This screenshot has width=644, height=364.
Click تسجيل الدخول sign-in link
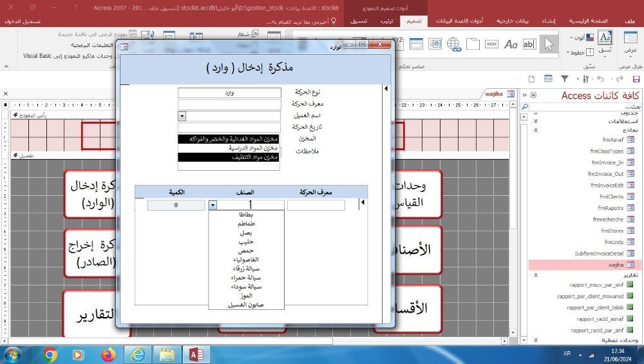(x=23, y=21)
